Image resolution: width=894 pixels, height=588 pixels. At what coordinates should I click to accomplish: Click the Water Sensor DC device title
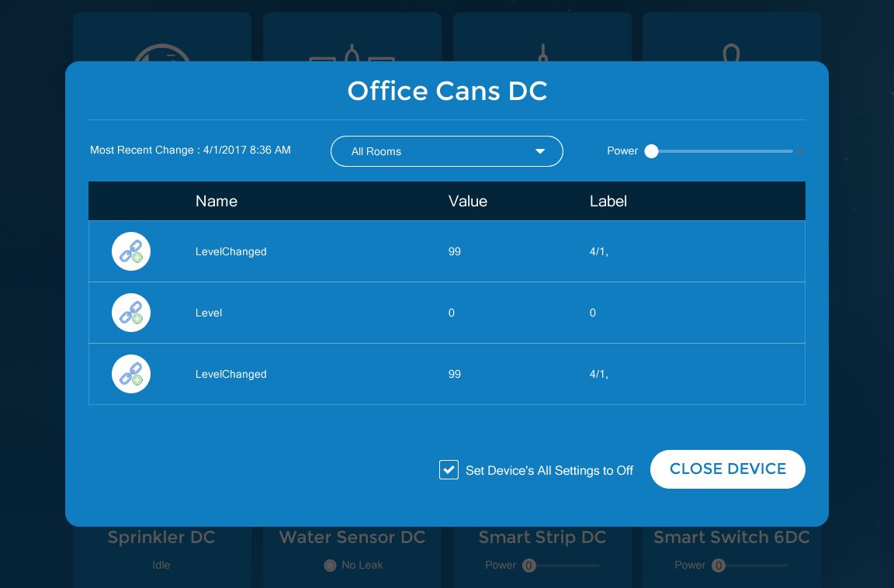point(352,538)
